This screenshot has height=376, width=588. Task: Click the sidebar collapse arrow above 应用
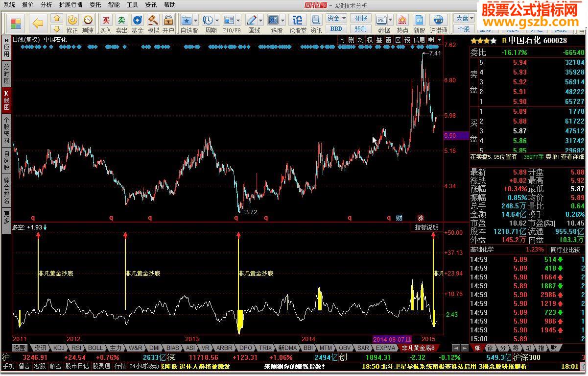pos(6,40)
